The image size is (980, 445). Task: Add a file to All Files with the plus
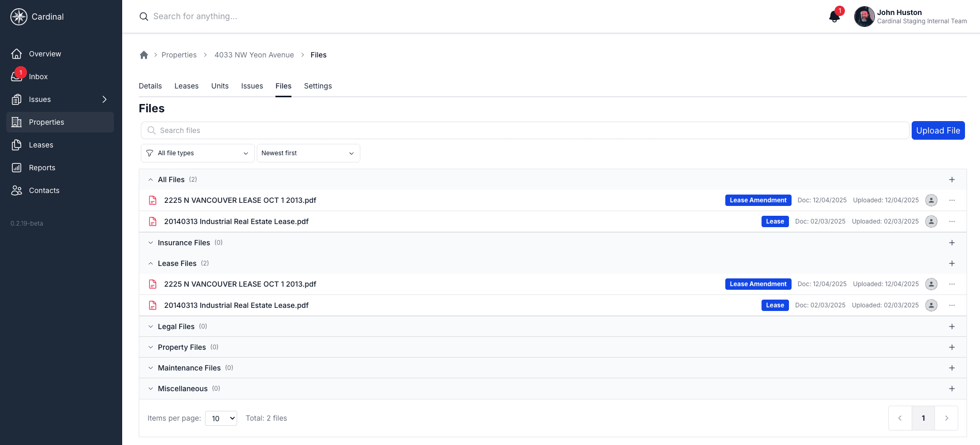[x=952, y=180]
